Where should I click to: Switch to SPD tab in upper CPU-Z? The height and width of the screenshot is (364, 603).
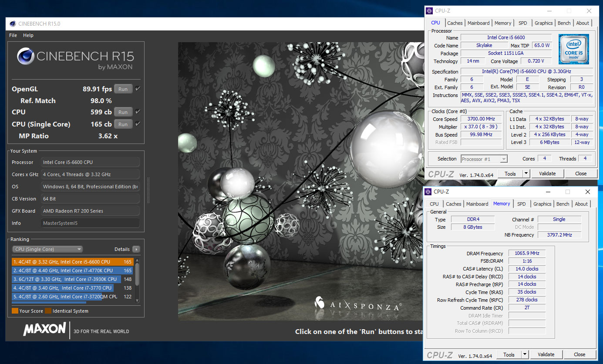coord(523,23)
